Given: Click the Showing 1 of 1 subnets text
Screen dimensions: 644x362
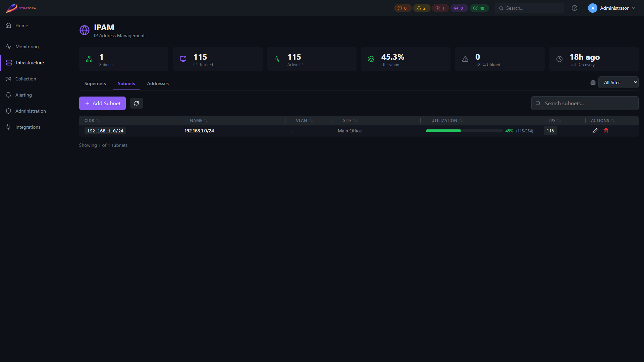Looking at the screenshot, I should tap(103, 145).
